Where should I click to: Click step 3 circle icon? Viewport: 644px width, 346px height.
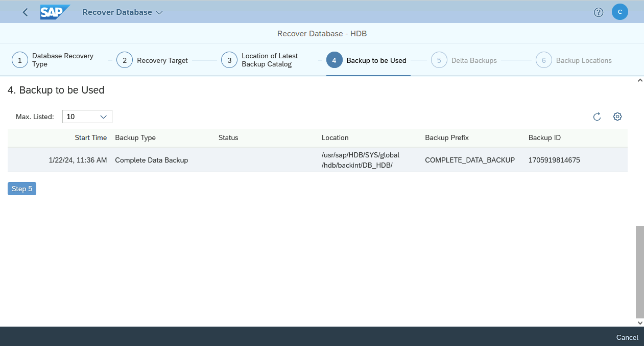click(229, 60)
